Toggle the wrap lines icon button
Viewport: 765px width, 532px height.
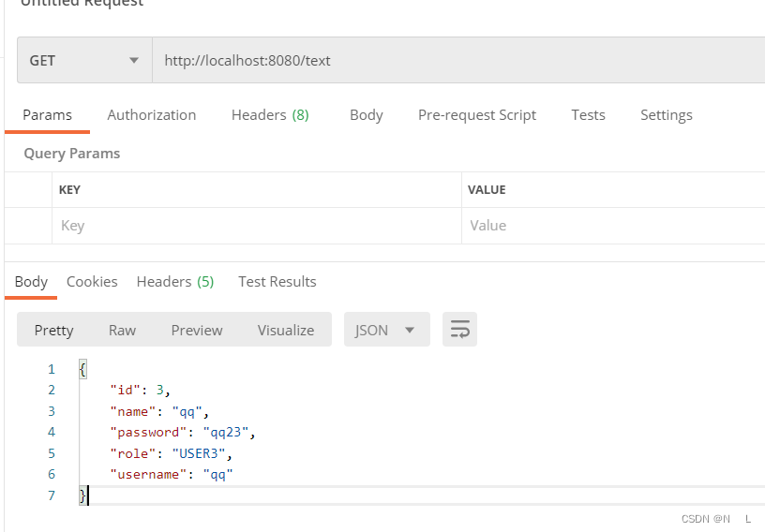pyautogui.click(x=459, y=330)
